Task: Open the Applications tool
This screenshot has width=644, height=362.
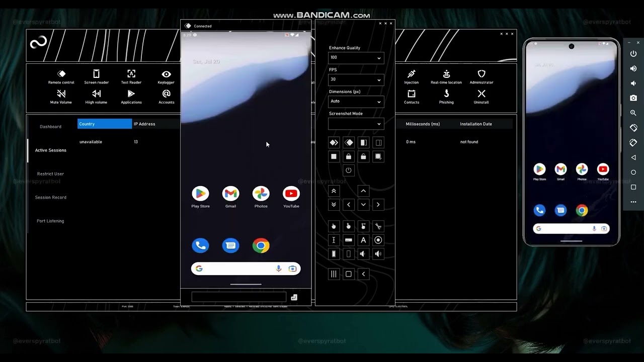Action: tap(131, 97)
